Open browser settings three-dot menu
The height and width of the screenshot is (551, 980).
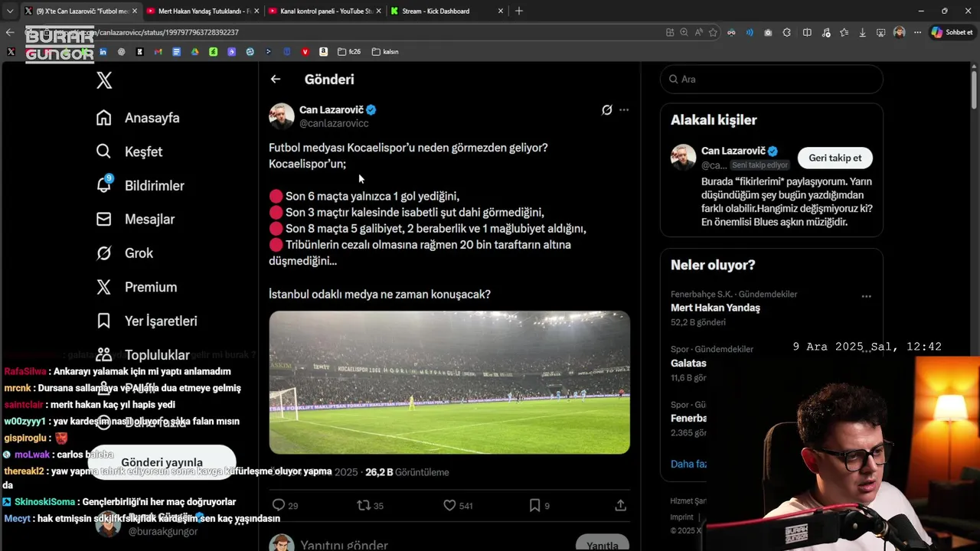click(917, 33)
